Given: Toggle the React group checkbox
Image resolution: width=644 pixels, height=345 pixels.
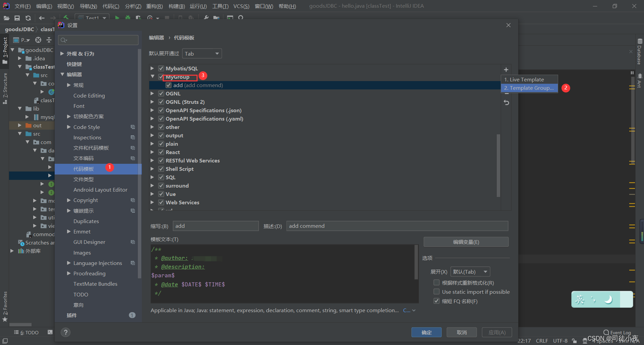Looking at the screenshot, I should pyautogui.click(x=161, y=152).
